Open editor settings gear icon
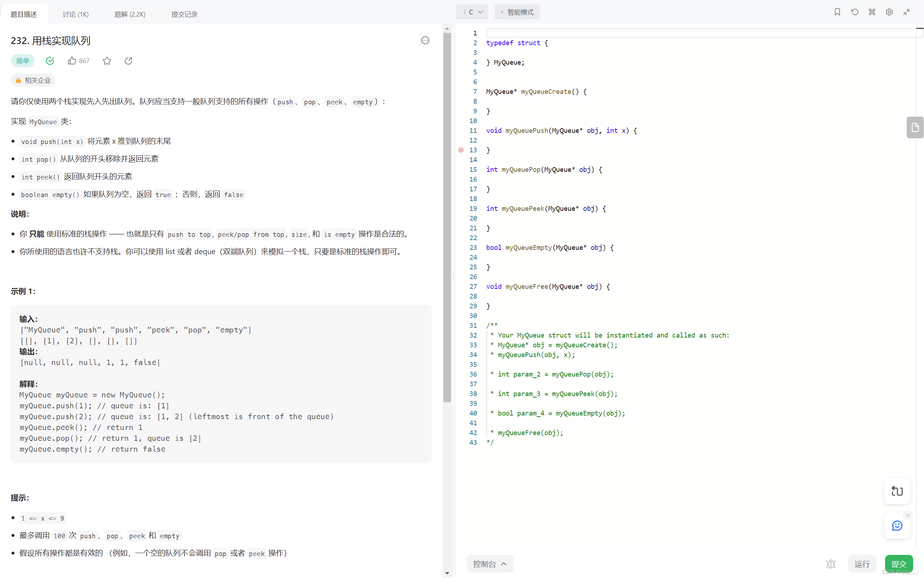Viewport: 924px width, 578px height. click(x=889, y=12)
